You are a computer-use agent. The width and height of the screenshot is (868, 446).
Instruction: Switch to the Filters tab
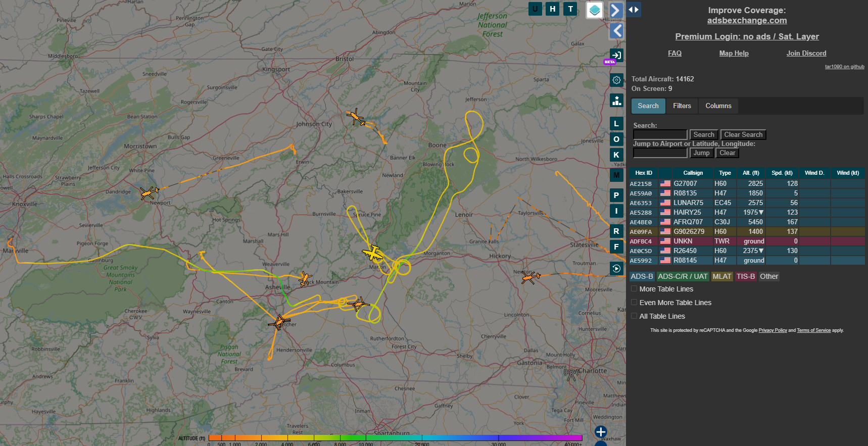click(x=682, y=106)
